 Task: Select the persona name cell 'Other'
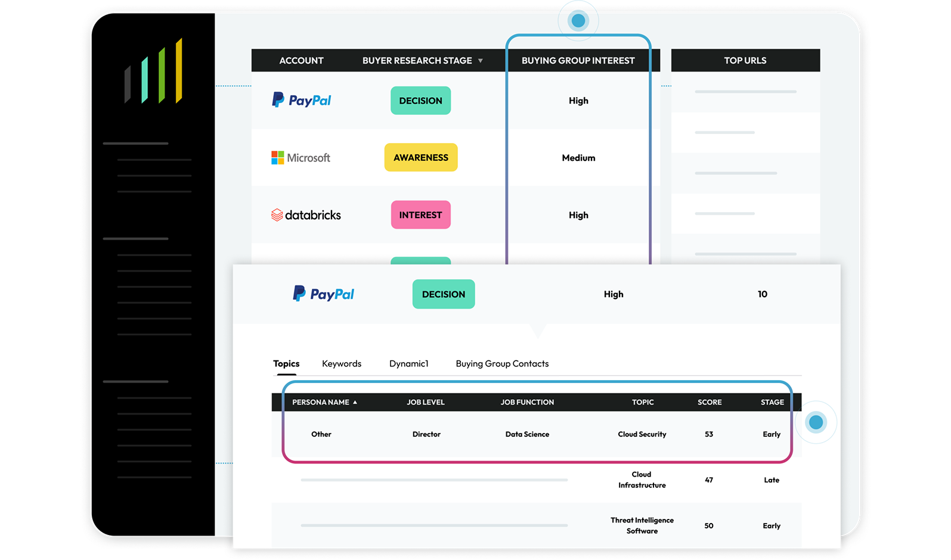coord(321,434)
